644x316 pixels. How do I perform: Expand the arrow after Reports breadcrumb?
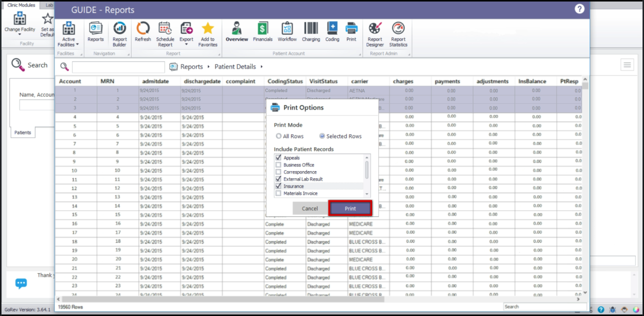coord(208,67)
